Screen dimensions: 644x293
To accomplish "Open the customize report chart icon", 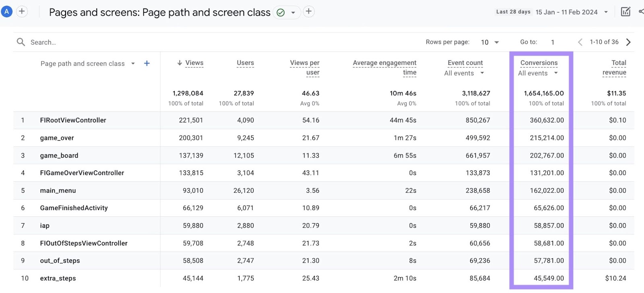I will (x=625, y=12).
